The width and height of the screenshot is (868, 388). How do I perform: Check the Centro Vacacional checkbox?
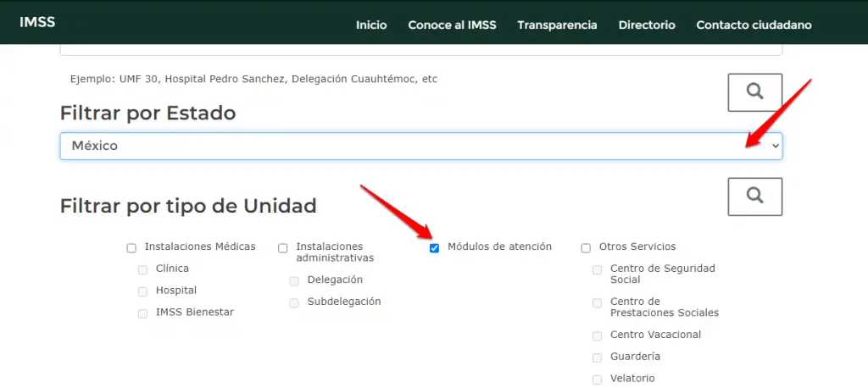click(597, 336)
